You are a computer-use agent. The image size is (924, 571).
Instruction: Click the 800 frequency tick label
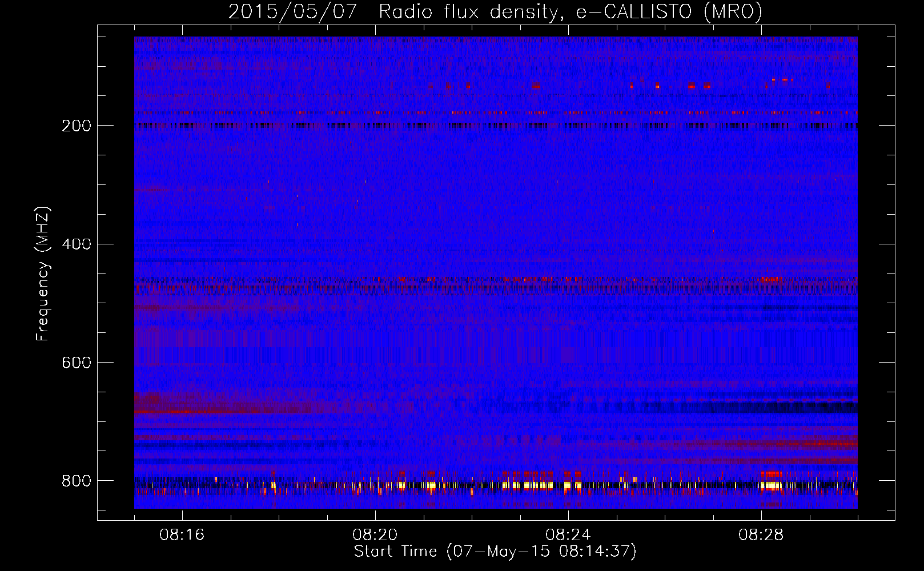(x=76, y=481)
